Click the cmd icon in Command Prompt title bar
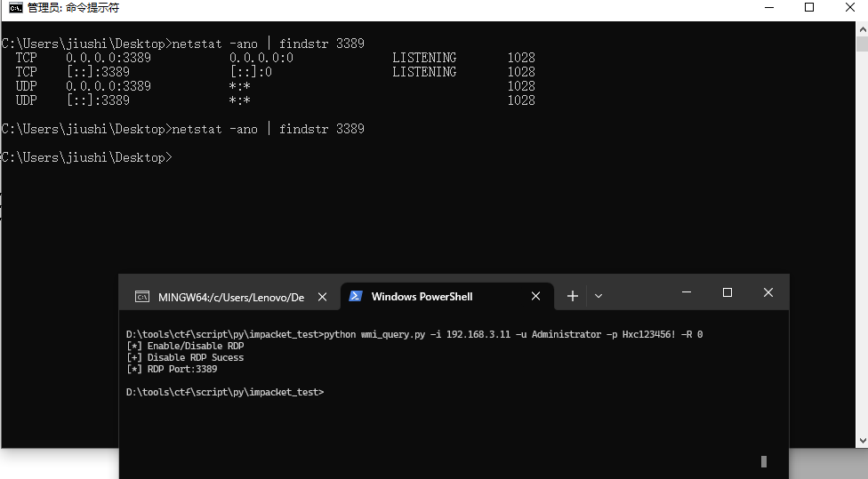Viewport: 868px width, 479px height. click(15, 8)
